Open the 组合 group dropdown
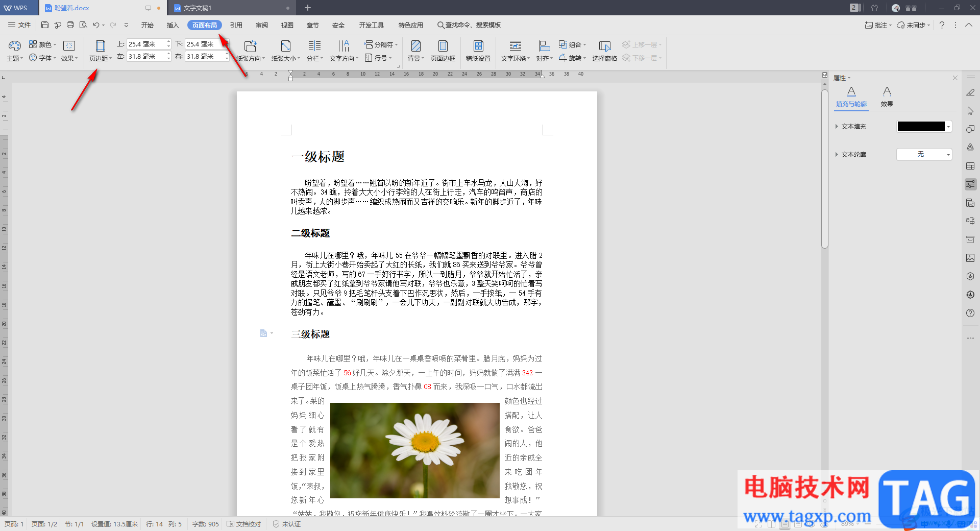Viewport: 980px width, 531px height. pos(572,44)
